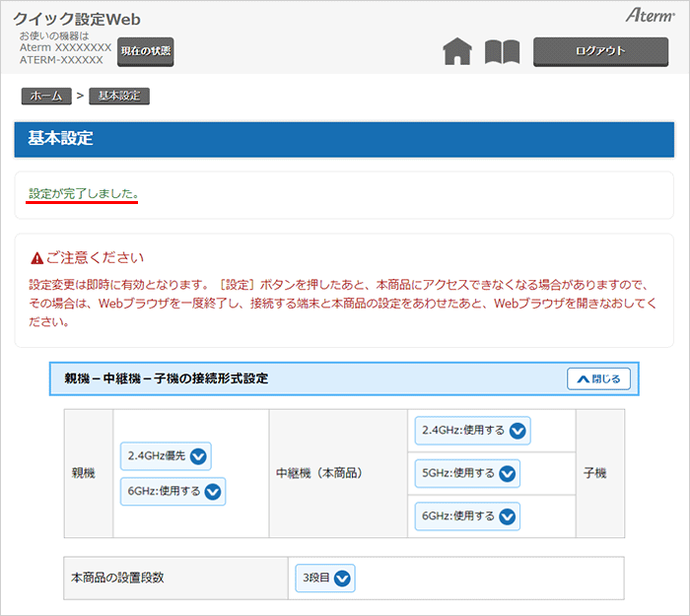Open the 2.4GHz優先 dropdown for 親機
Screen dimensions: 690x616
click(x=165, y=456)
